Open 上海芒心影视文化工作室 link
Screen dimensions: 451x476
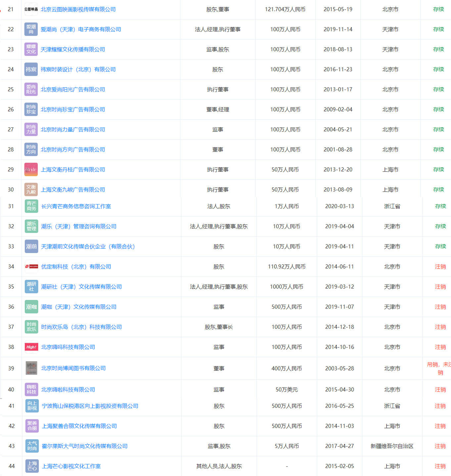pyautogui.click(x=71, y=466)
